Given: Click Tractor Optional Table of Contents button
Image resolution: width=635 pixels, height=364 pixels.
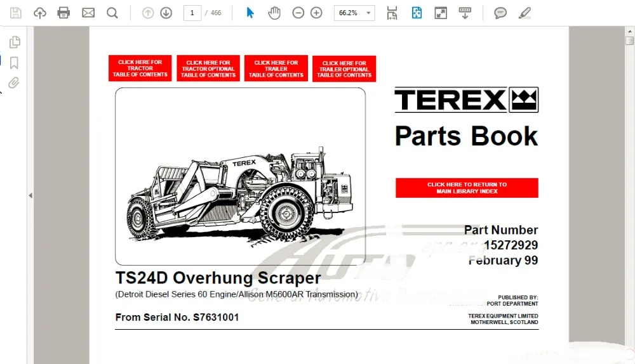Looking at the screenshot, I should point(208,68).
